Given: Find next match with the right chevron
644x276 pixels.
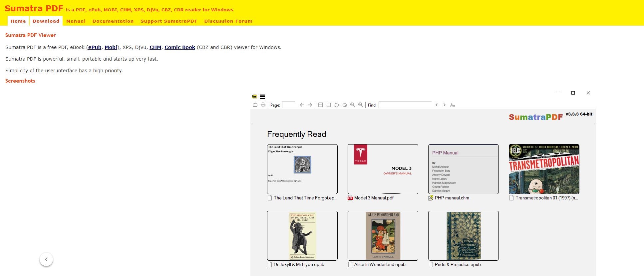Looking at the screenshot, I should [445, 105].
